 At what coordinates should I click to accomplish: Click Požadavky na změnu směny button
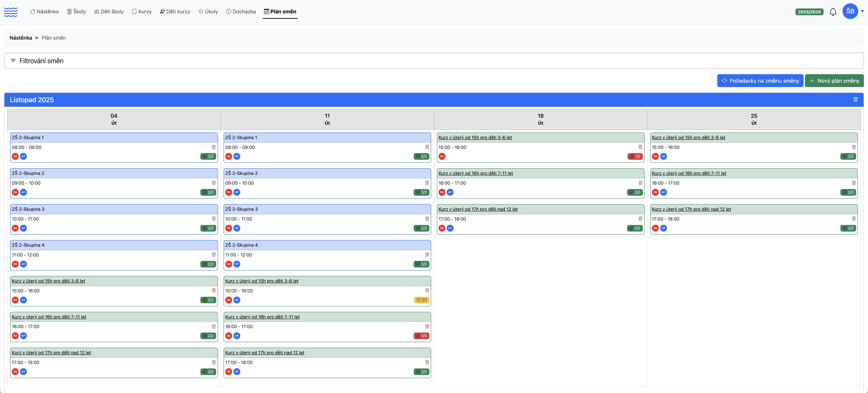click(x=760, y=81)
